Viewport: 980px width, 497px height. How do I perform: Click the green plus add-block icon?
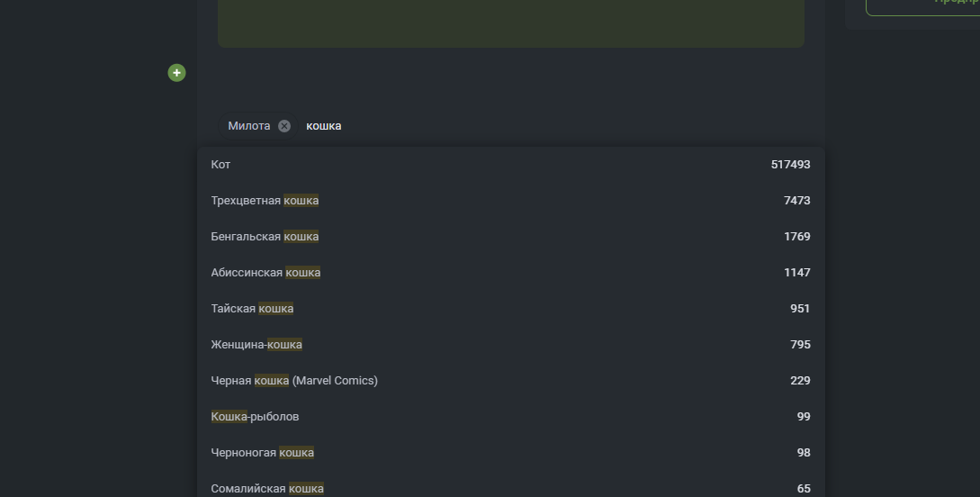click(176, 73)
